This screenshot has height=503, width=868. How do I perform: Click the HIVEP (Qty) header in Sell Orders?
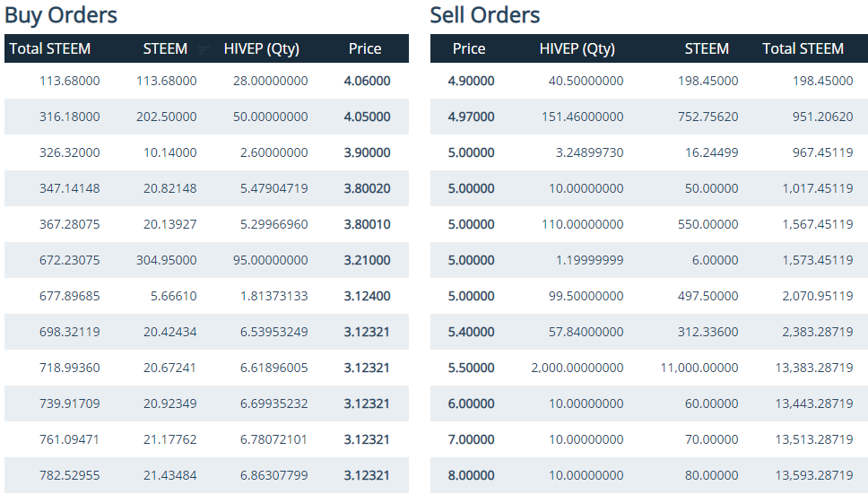tap(577, 48)
